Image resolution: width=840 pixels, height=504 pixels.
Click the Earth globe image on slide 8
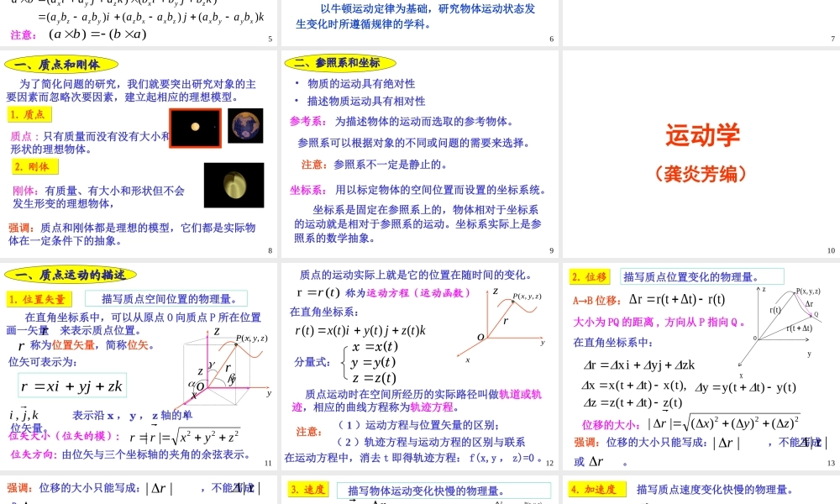(245, 125)
